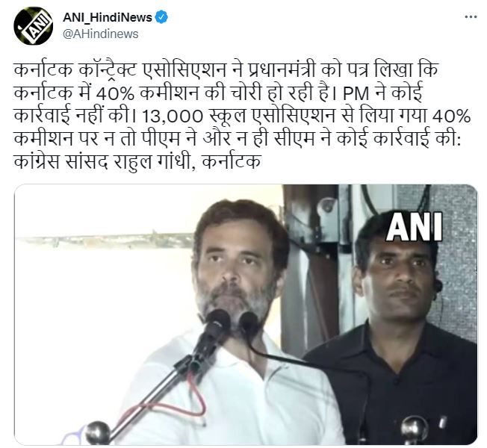This screenshot has height=448, width=487.
Task: Click the last tweet line mentioning राहुल गांधी
Action: tap(137, 162)
